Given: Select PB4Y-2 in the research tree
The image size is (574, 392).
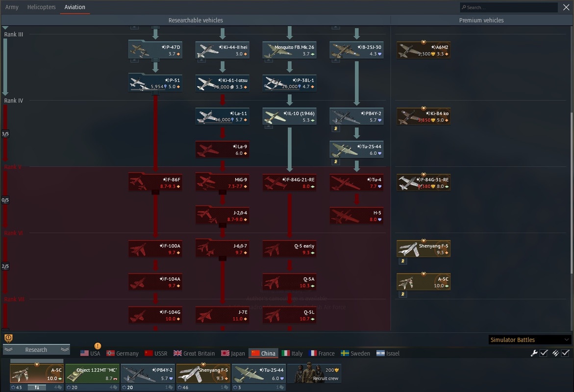Looking at the screenshot, I should [x=356, y=117].
